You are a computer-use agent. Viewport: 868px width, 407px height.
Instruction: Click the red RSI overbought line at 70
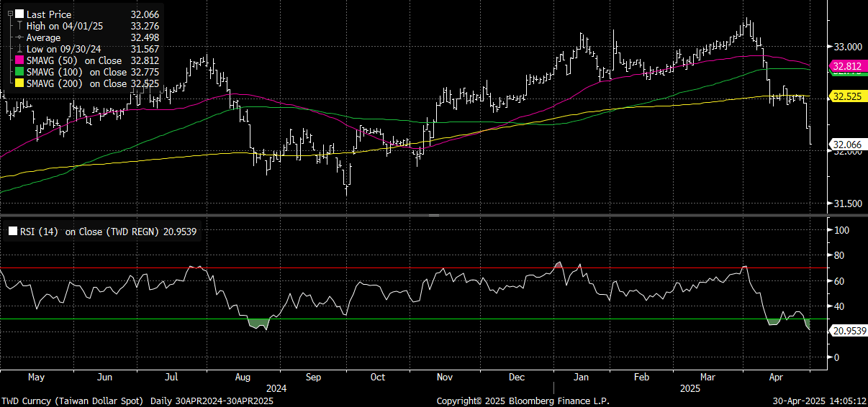pyautogui.click(x=360, y=268)
